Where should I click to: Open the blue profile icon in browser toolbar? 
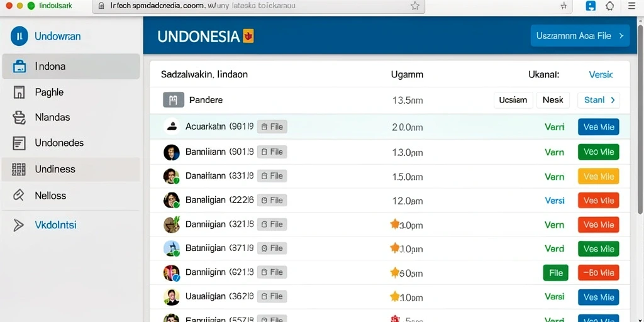point(591,6)
